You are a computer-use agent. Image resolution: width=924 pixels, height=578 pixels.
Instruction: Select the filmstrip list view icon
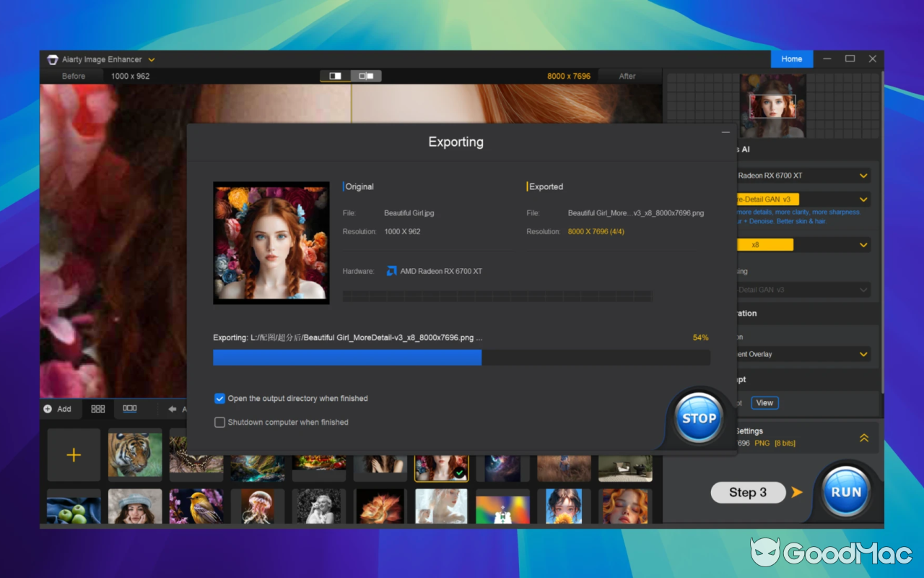coord(130,409)
